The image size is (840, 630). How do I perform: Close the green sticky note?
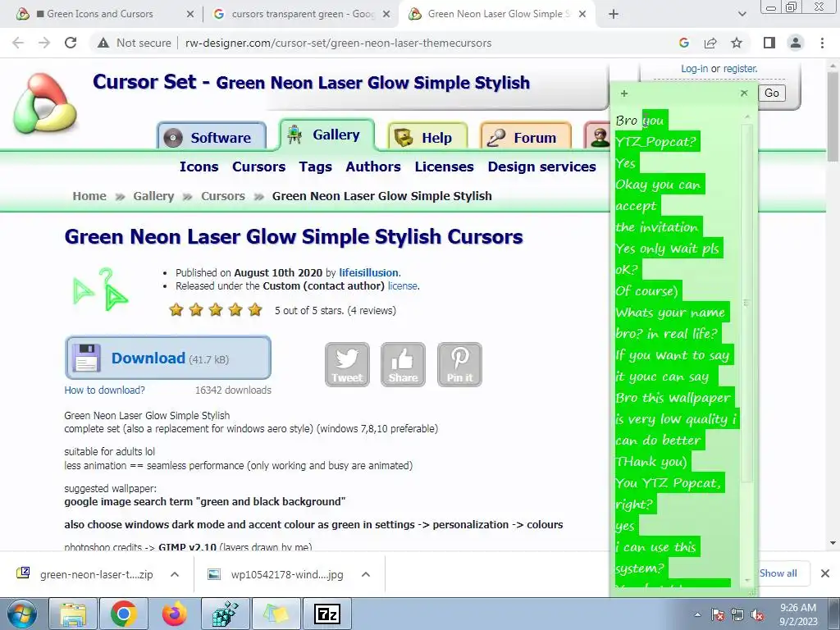(x=744, y=94)
